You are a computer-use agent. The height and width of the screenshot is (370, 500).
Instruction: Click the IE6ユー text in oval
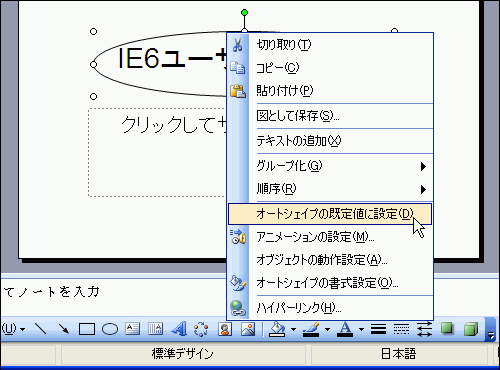tap(172, 58)
